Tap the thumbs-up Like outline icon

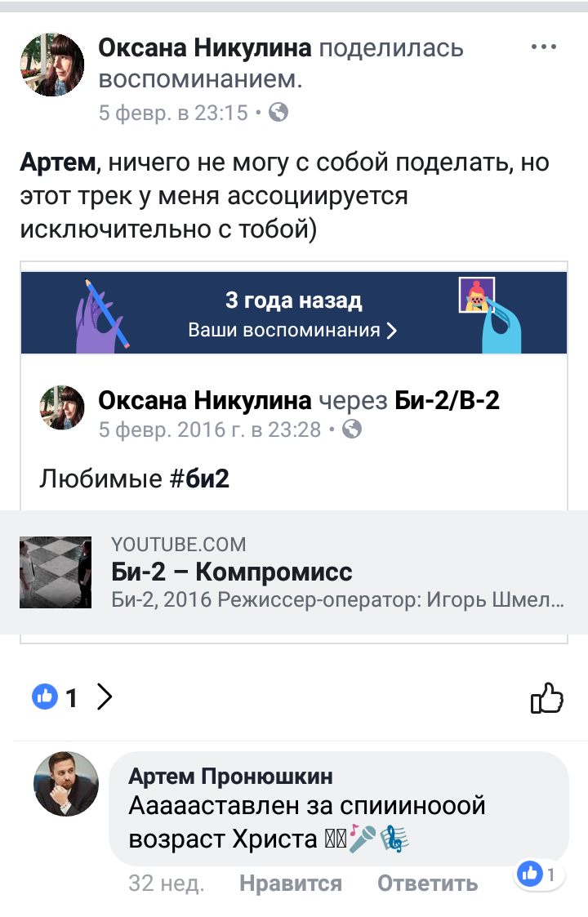click(546, 697)
